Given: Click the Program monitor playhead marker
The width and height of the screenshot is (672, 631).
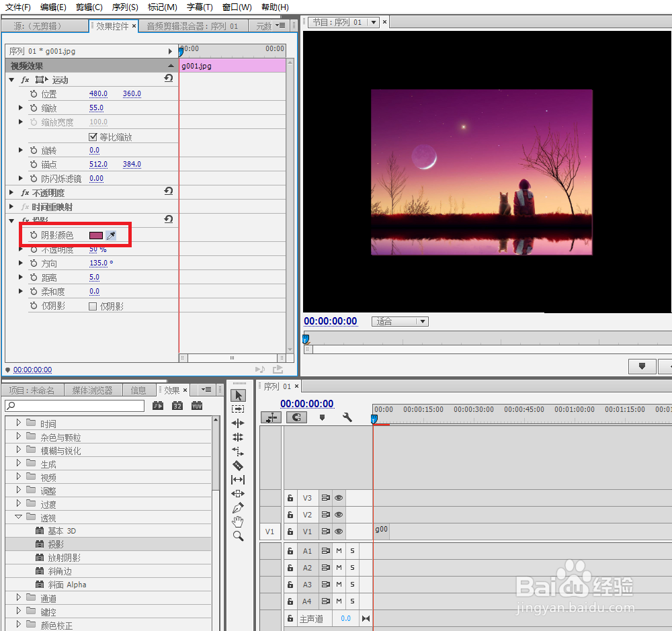Looking at the screenshot, I should tap(306, 339).
